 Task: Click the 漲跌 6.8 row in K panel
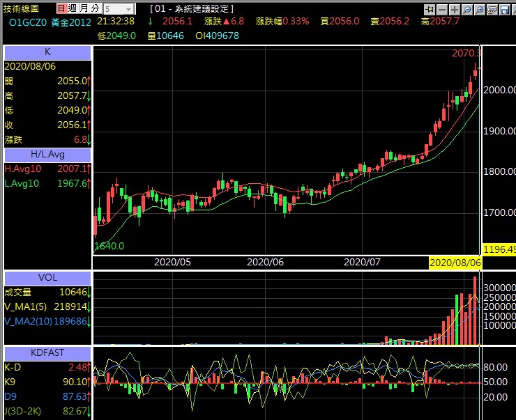(x=47, y=140)
